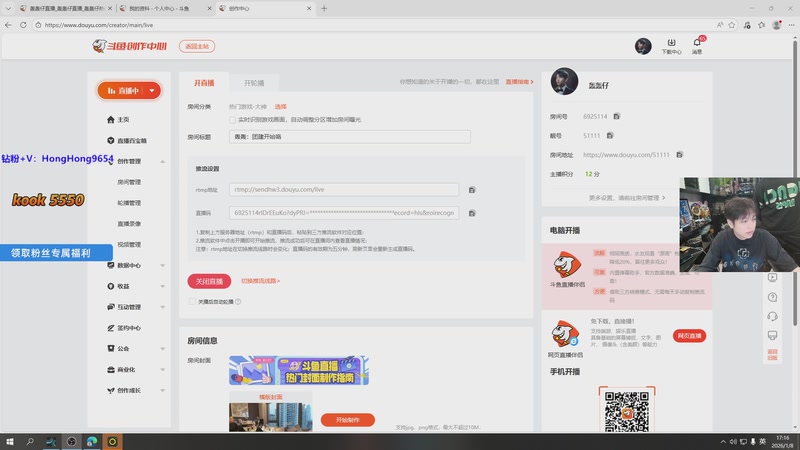Copy room number 6925114 using its copy icon
This screenshot has height=450, width=800.
[x=617, y=117]
